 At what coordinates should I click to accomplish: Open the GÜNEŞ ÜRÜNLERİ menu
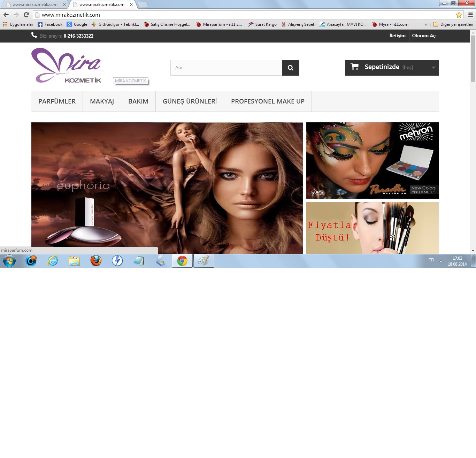pos(190,101)
